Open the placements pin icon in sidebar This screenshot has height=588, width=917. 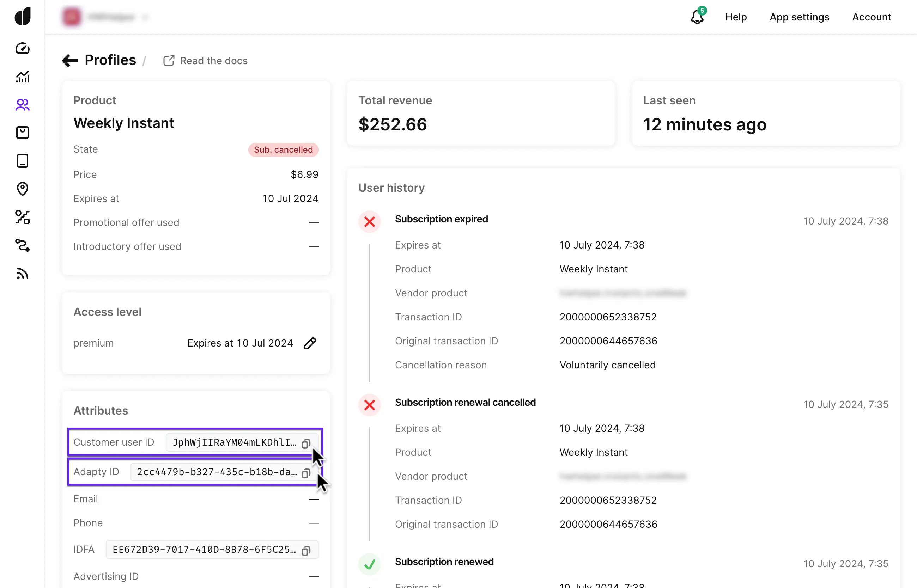(x=23, y=189)
